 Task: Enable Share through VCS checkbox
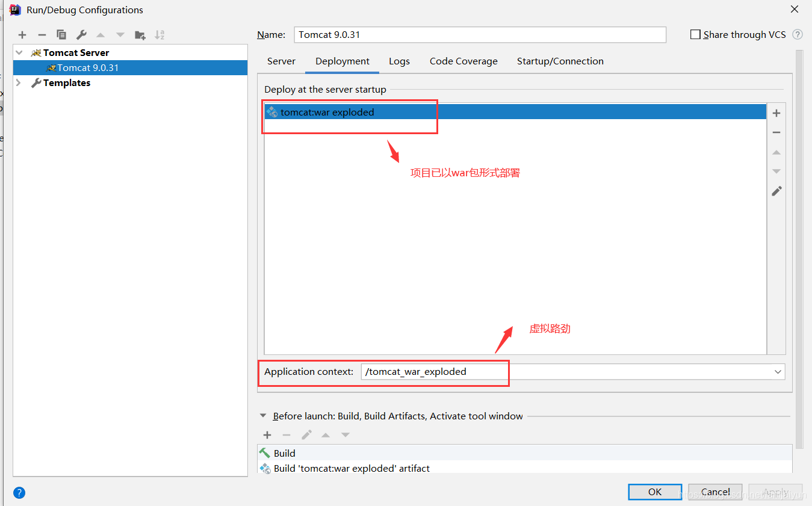point(695,34)
